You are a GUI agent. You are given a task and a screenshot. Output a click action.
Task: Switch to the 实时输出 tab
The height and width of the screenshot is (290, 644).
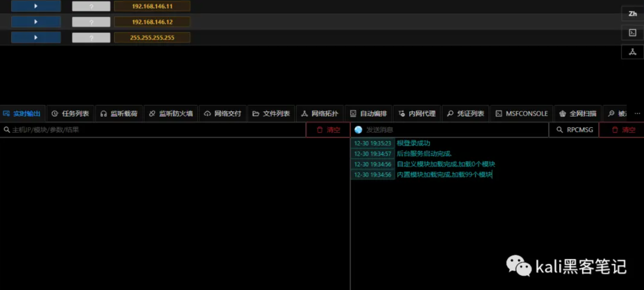tap(22, 114)
